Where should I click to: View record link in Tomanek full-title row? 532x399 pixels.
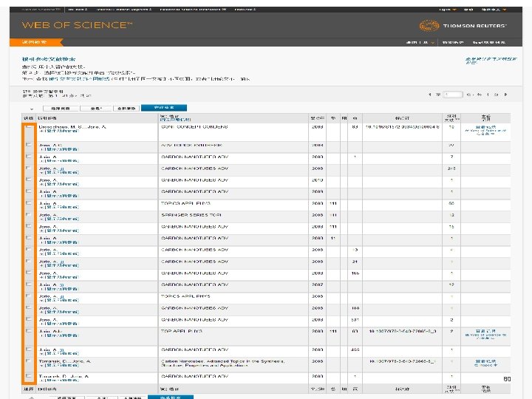click(x=485, y=363)
